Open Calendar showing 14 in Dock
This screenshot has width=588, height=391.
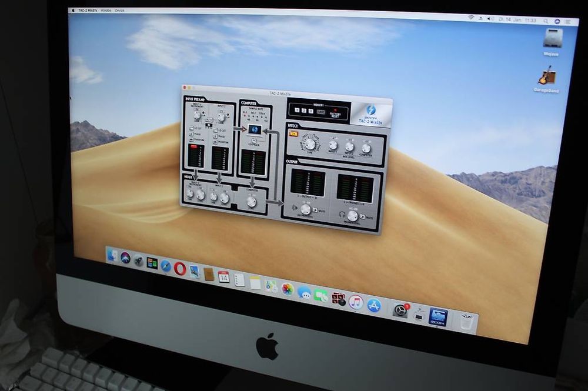(x=223, y=277)
